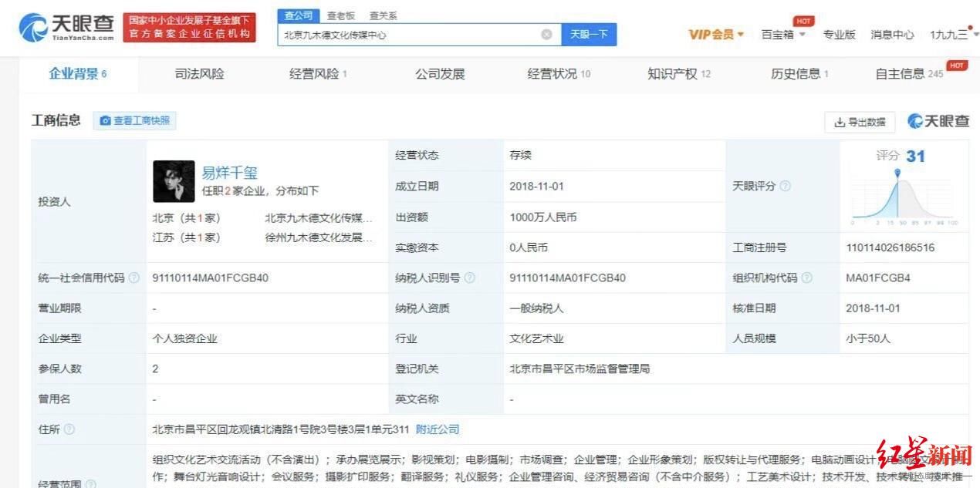The height and width of the screenshot is (488, 980).
Task: Open the 徐州九木德文化发展 company link
Action: (319, 237)
